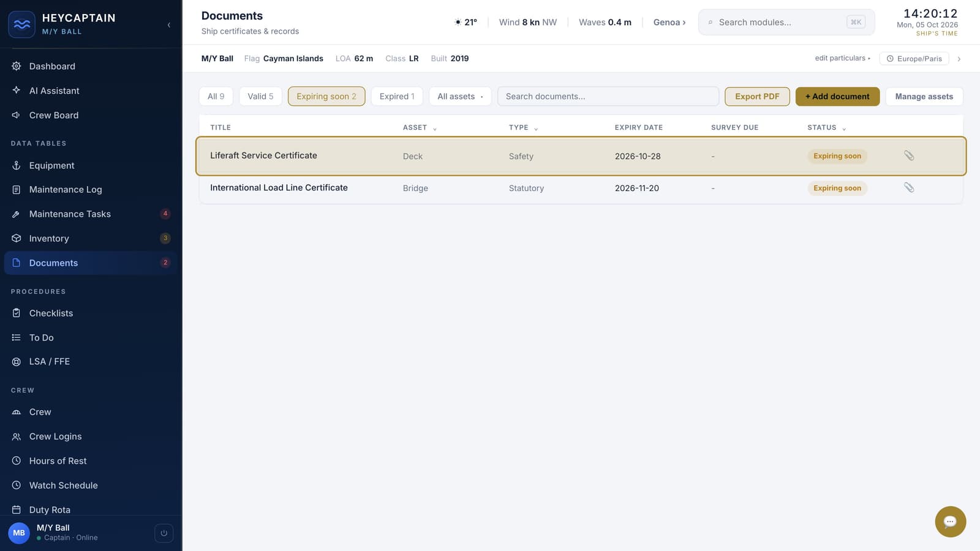Image resolution: width=980 pixels, height=551 pixels.
Task: Expand the vessel particulars bar chevron
Action: (x=959, y=59)
